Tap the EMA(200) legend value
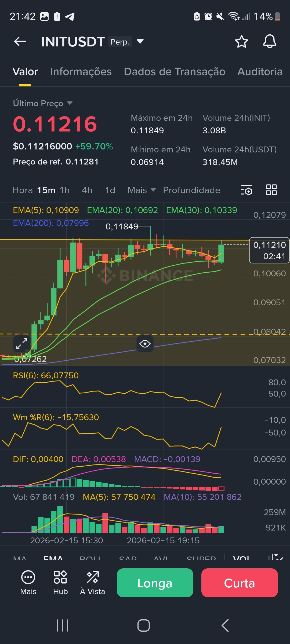 click(x=51, y=223)
